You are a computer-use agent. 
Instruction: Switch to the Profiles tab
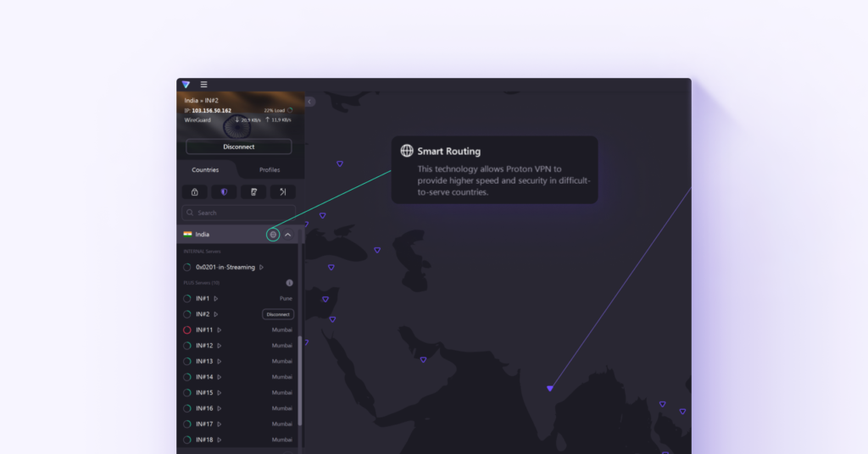[270, 169]
